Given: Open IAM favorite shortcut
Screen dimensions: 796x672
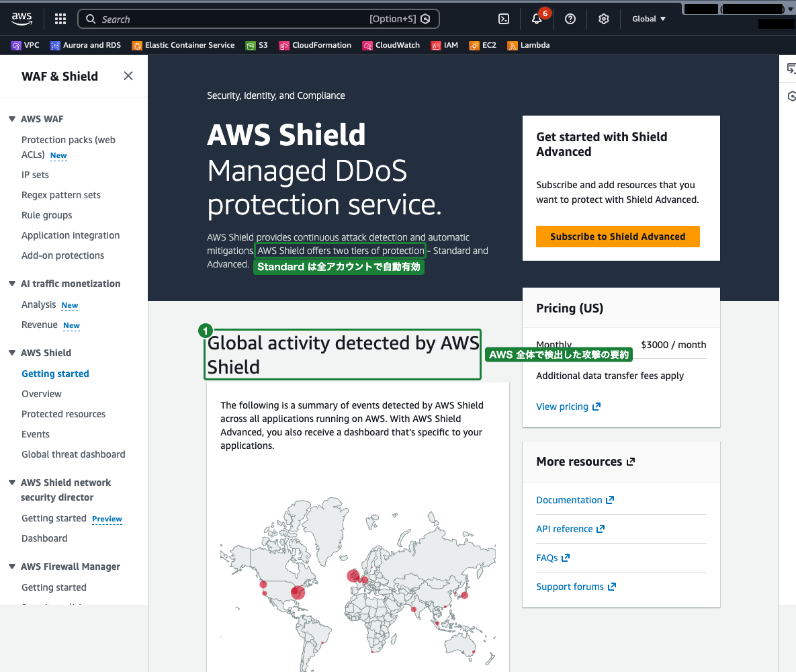Looking at the screenshot, I should coord(445,45).
